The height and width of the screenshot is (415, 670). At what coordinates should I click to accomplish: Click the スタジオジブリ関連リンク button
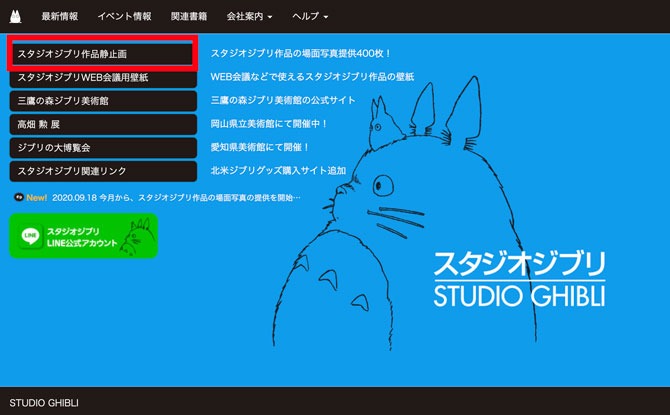point(103,171)
